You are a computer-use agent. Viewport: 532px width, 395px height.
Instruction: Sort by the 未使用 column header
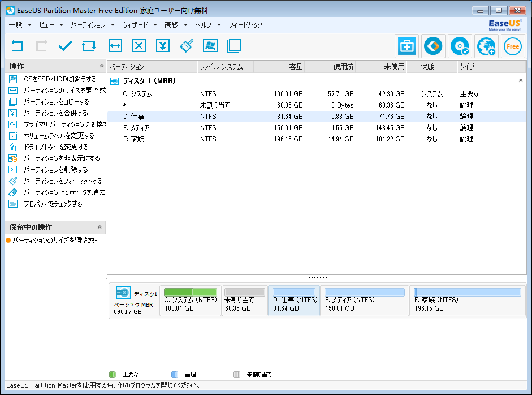point(381,67)
